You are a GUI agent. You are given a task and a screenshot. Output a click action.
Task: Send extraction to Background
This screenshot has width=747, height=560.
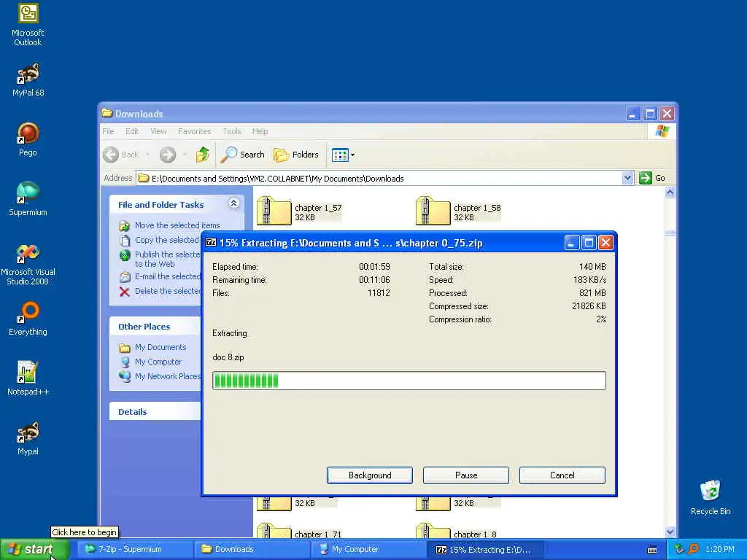click(x=370, y=475)
